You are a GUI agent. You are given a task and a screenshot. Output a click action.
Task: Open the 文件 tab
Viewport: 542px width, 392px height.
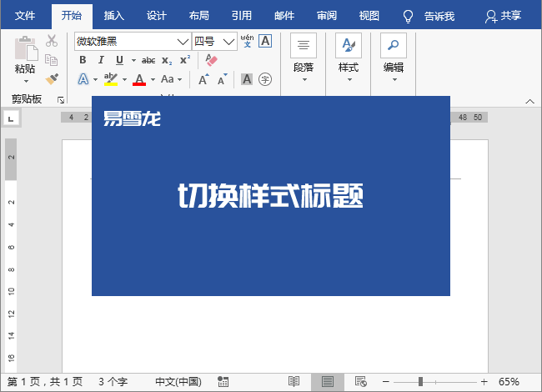point(25,16)
